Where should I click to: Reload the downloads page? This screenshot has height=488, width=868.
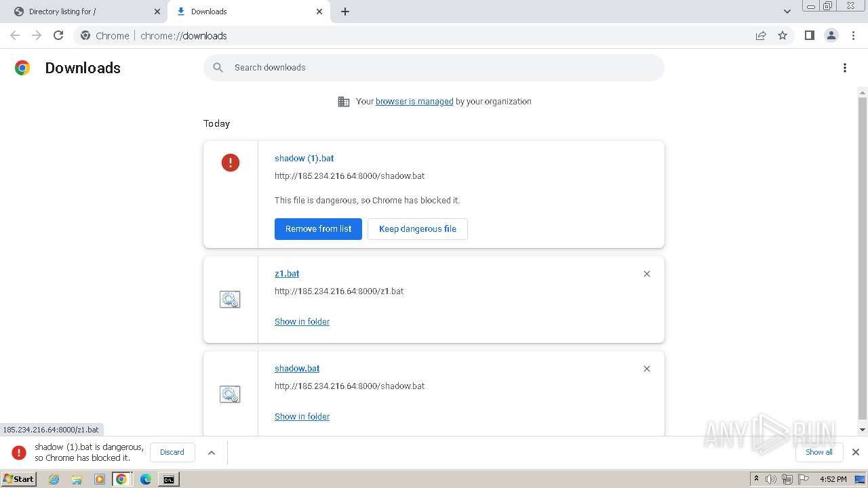[58, 35]
